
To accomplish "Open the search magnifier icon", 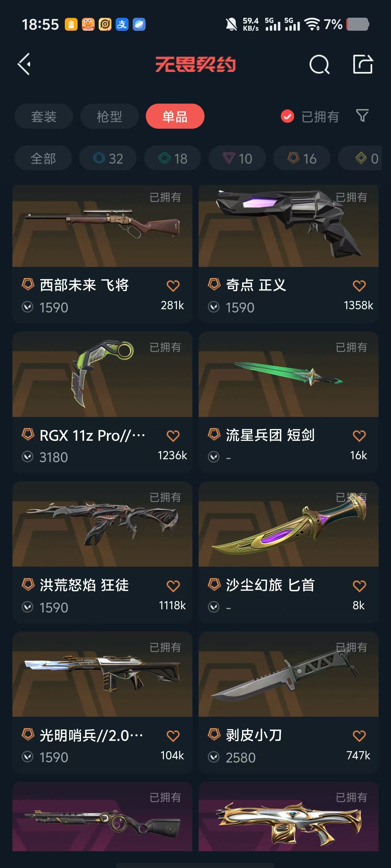I will [319, 64].
